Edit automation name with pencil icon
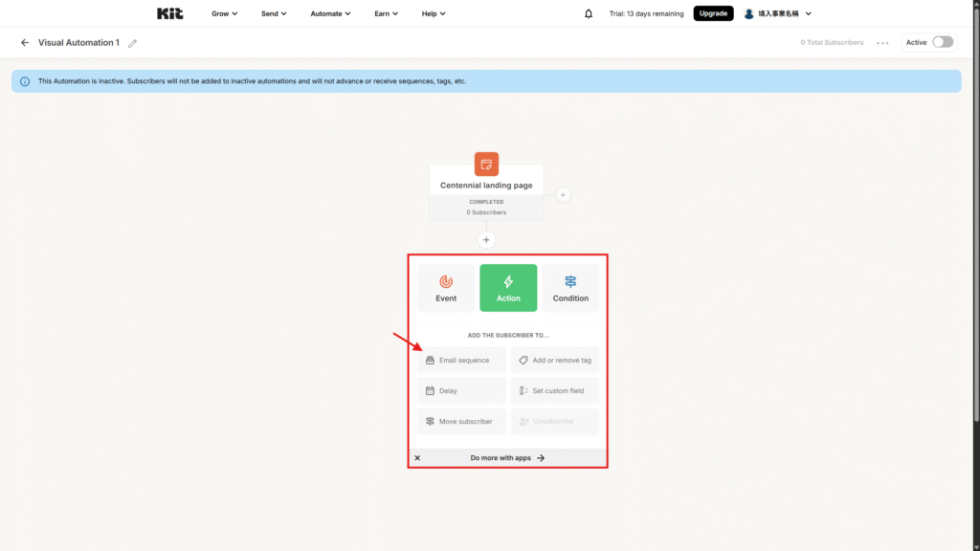 pyautogui.click(x=133, y=43)
